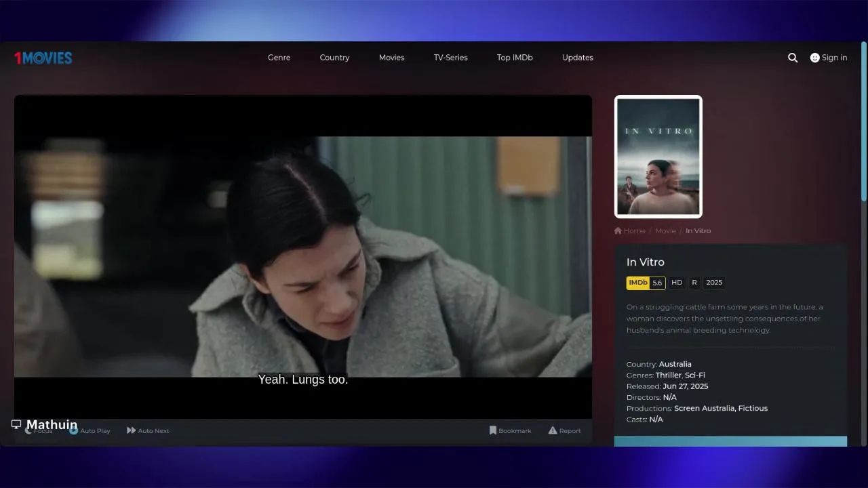Open Screen Australia production link

[705, 408]
